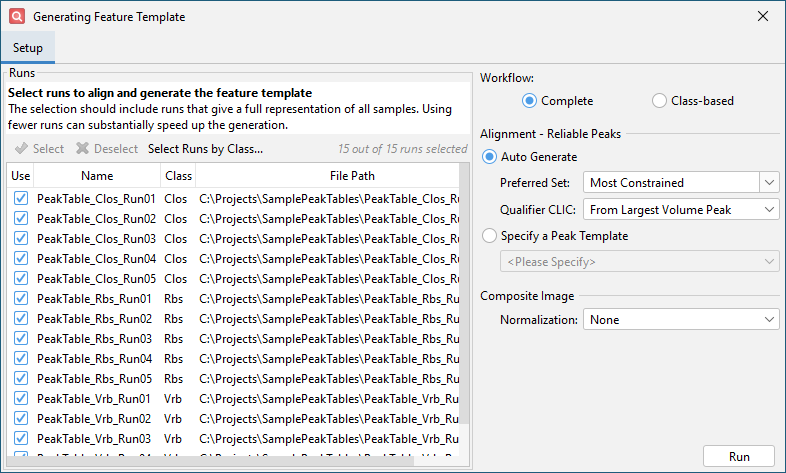The height and width of the screenshot is (473, 786).
Task: Toggle the checkbox for PeakTable_Rbs_Run03
Action: pos(21,338)
